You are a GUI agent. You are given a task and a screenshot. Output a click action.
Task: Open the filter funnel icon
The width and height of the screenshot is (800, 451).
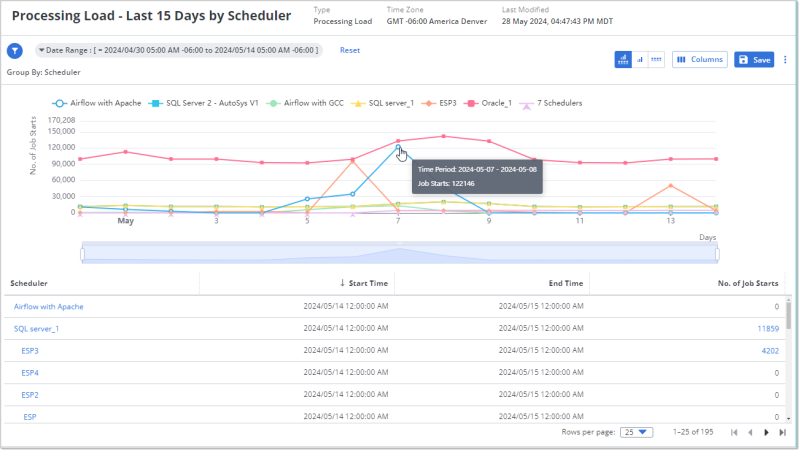(x=15, y=51)
